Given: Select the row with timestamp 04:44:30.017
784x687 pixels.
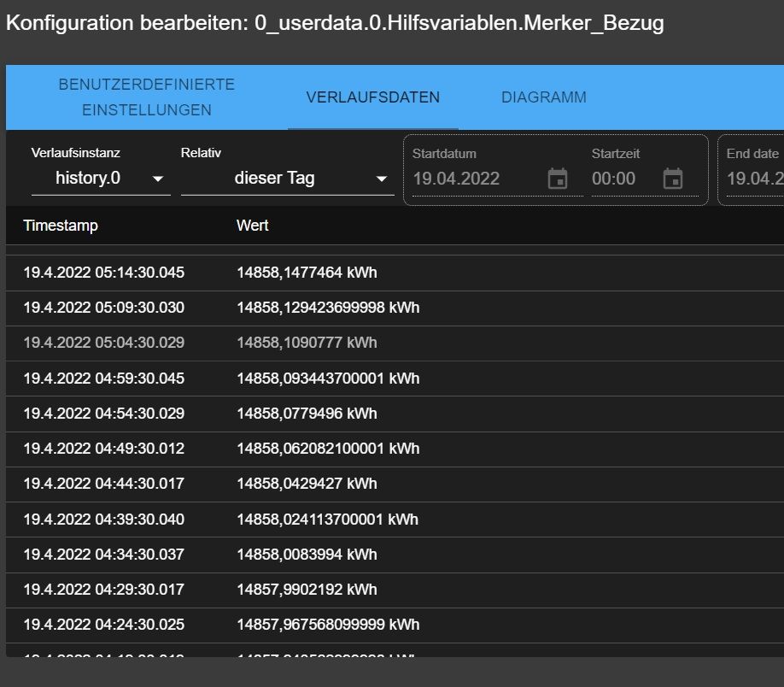Looking at the screenshot, I should coord(104,484).
